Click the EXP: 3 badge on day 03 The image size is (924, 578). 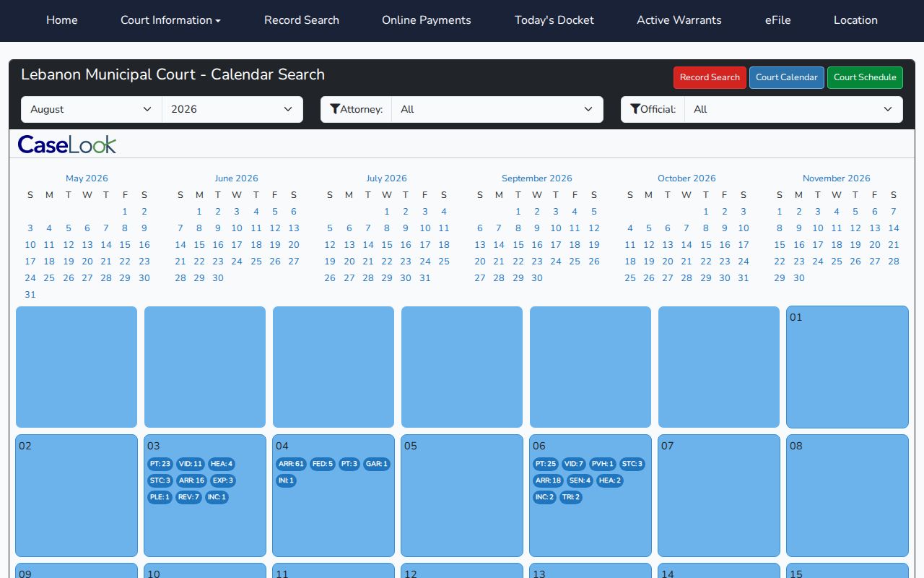tap(223, 480)
